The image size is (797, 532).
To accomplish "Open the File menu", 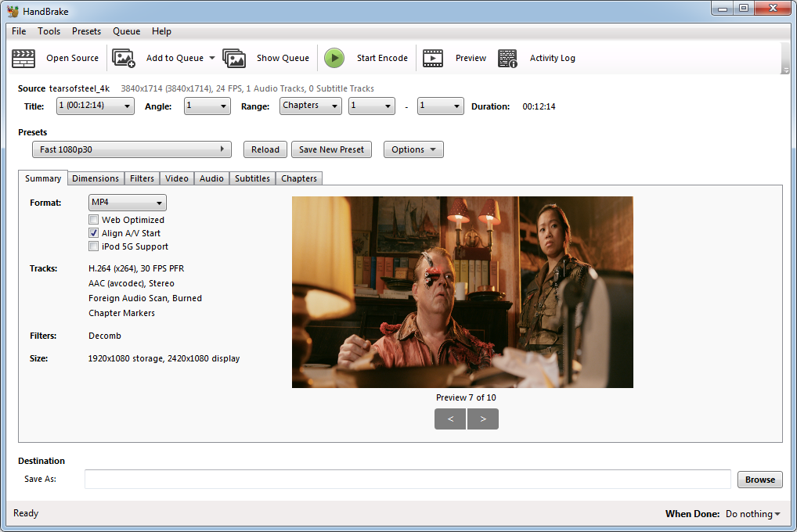I will click(19, 31).
